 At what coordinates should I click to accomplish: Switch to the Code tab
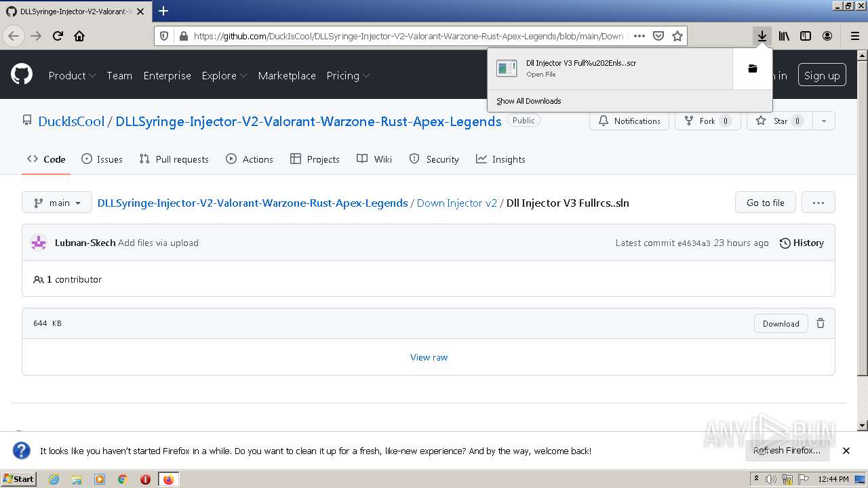(46, 159)
